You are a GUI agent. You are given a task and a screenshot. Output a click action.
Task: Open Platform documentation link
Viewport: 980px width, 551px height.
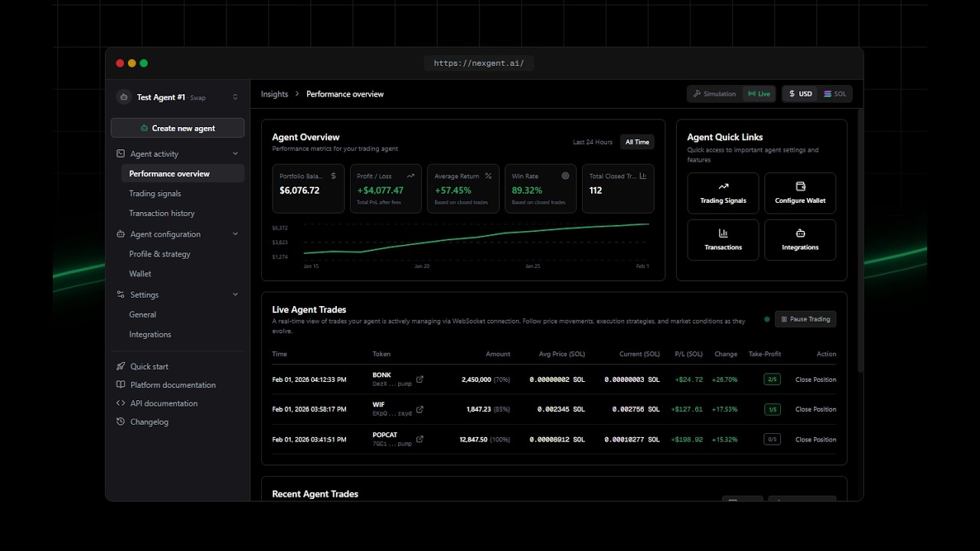[173, 385]
